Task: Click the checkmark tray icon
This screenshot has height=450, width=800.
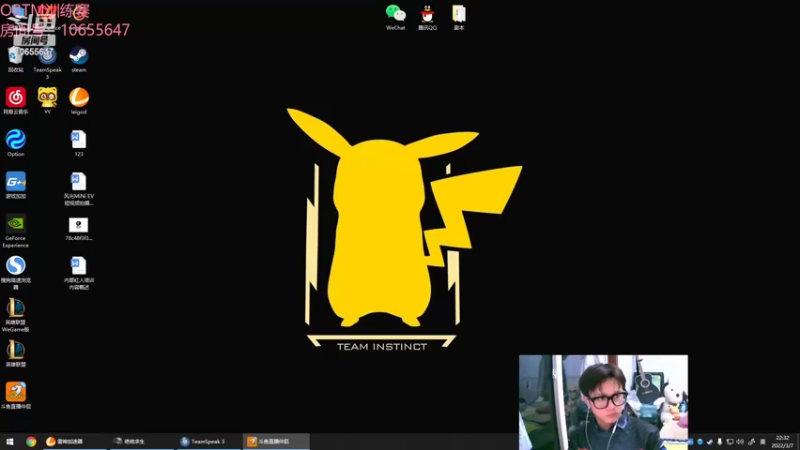Action: point(709,442)
